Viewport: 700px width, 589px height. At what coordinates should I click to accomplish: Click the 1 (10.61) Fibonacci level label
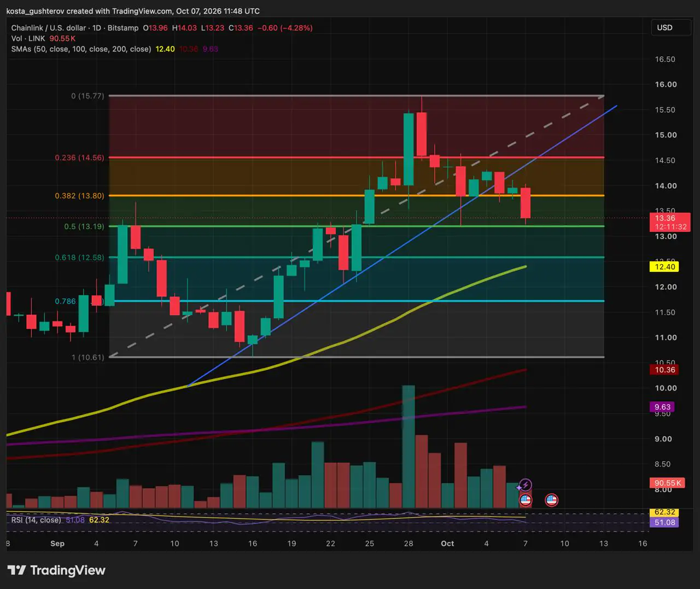click(87, 357)
